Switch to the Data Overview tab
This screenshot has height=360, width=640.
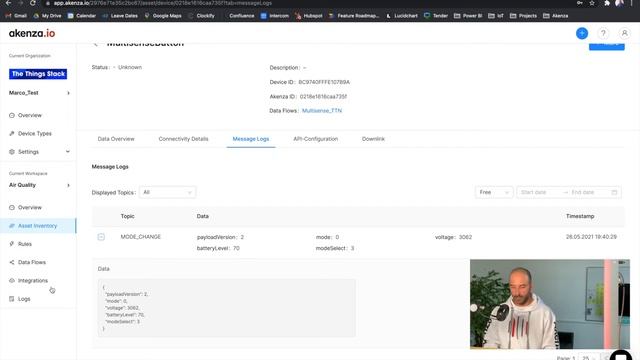click(x=116, y=139)
